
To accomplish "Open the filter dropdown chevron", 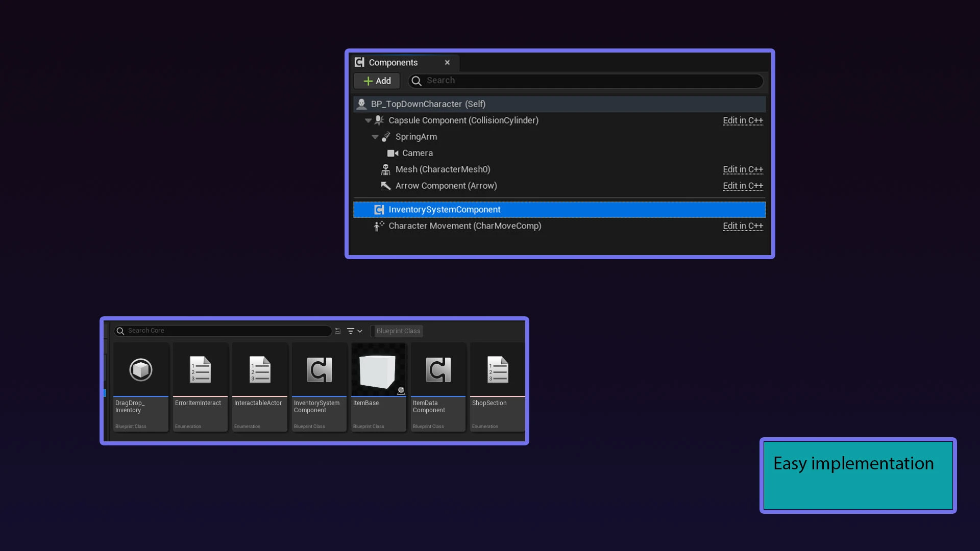I will click(x=359, y=331).
